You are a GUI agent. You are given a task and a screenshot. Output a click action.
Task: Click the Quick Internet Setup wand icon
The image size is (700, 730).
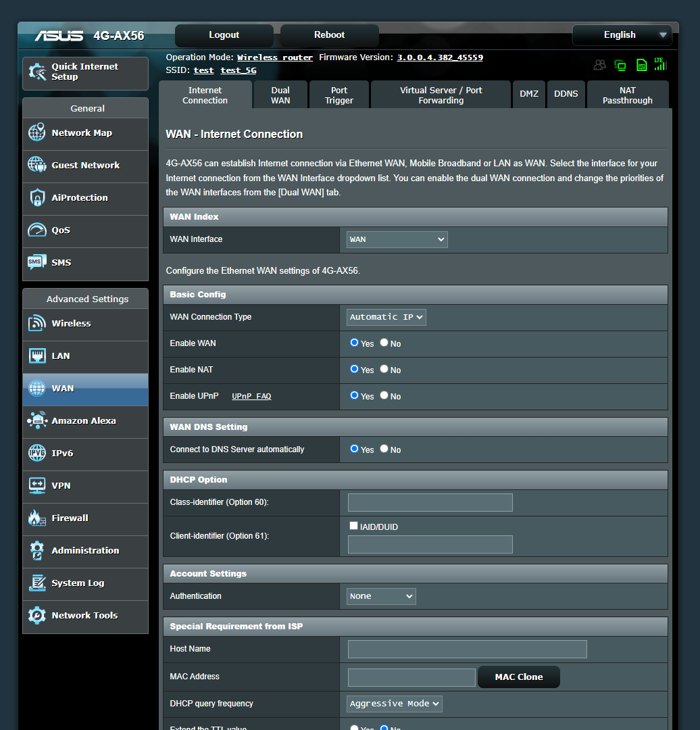pos(37,72)
